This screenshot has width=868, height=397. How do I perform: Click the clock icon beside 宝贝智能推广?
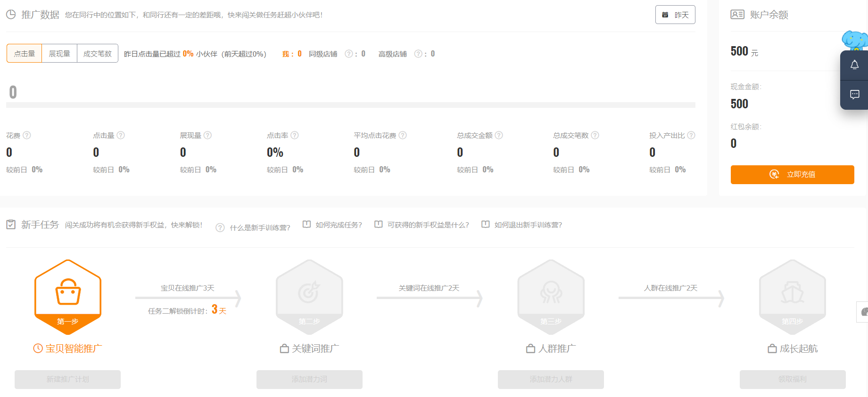38,348
